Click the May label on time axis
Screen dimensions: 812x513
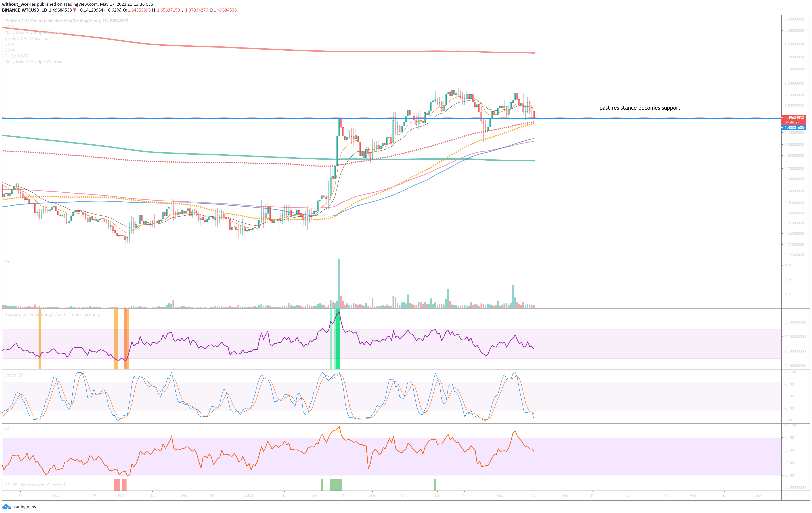pos(500,495)
